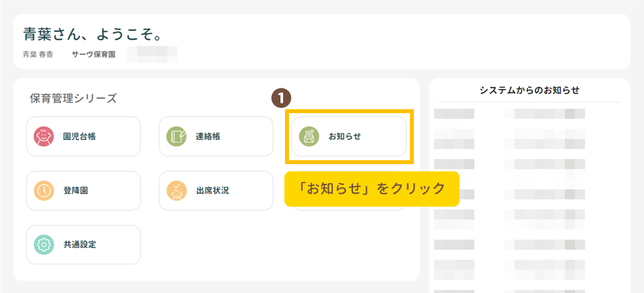Go to 登降園 via its label
644x293 pixels.
click(x=76, y=191)
